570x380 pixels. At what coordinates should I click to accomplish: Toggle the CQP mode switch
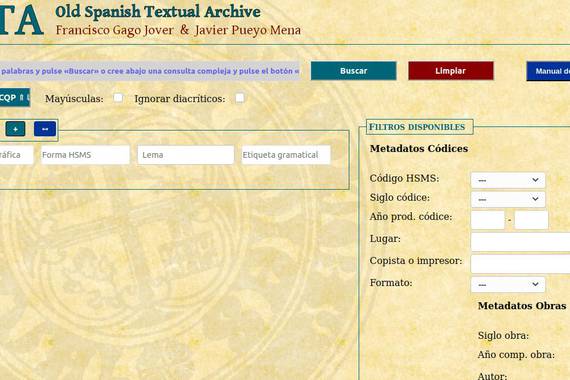click(x=14, y=98)
